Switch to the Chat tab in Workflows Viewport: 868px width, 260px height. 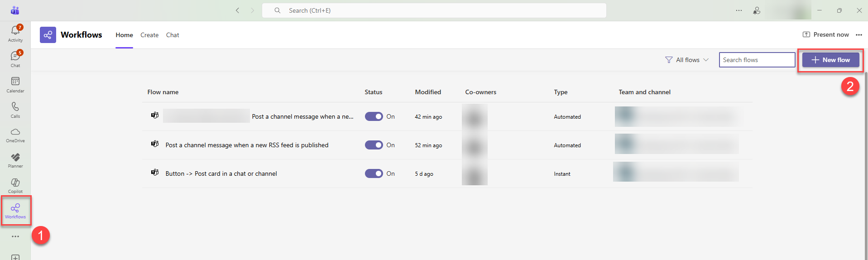(x=173, y=35)
